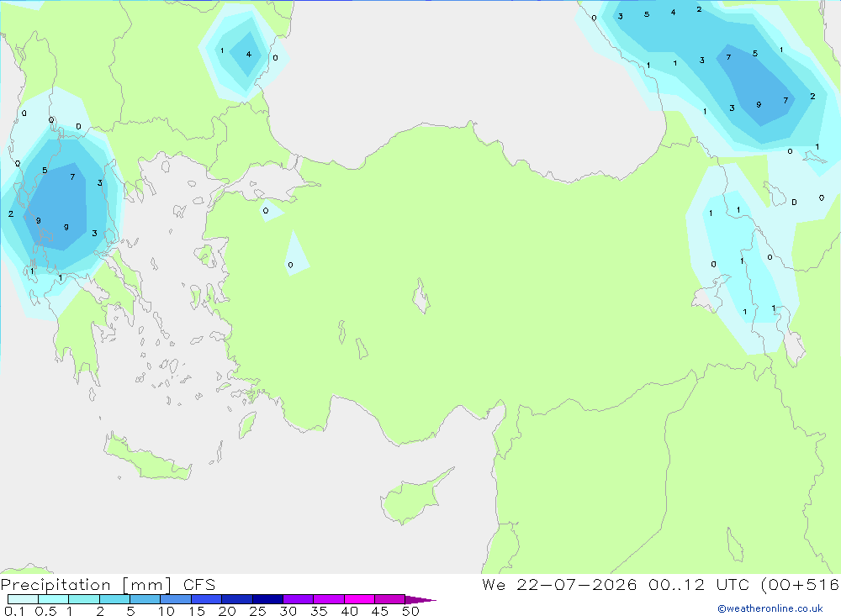This screenshot has width=841, height=616.
Task: Click the 'We 22-07-2026' date text
Action: (559, 584)
